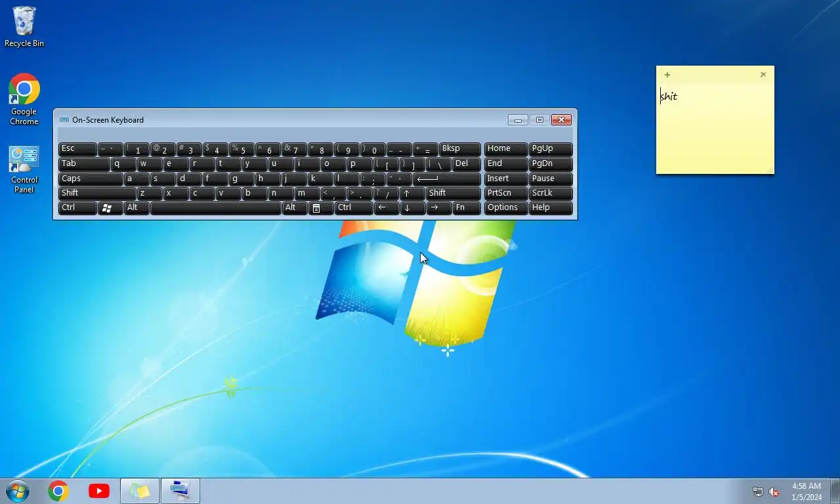Minimize the On-Screen Keyboard window
Image resolution: width=840 pixels, height=504 pixels.
(518, 120)
